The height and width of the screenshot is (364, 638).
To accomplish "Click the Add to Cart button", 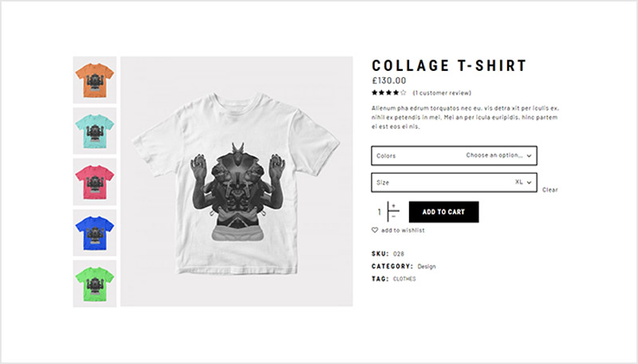I will click(x=443, y=212).
